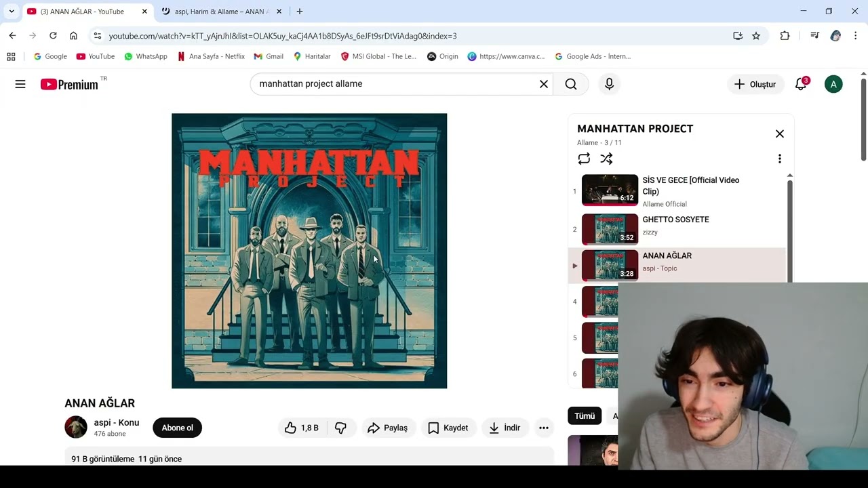Open the Google bookmark
Screen dimensions: 868x488
tap(50, 56)
